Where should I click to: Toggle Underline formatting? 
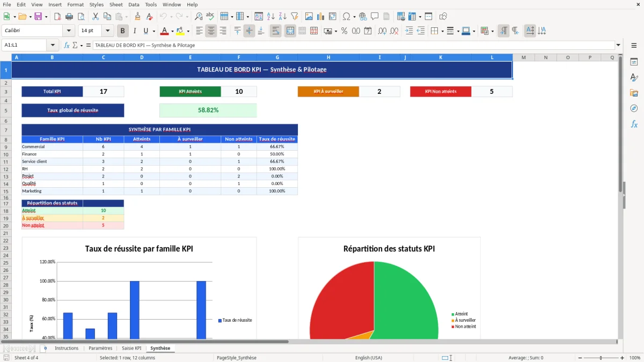click(145, 31)
